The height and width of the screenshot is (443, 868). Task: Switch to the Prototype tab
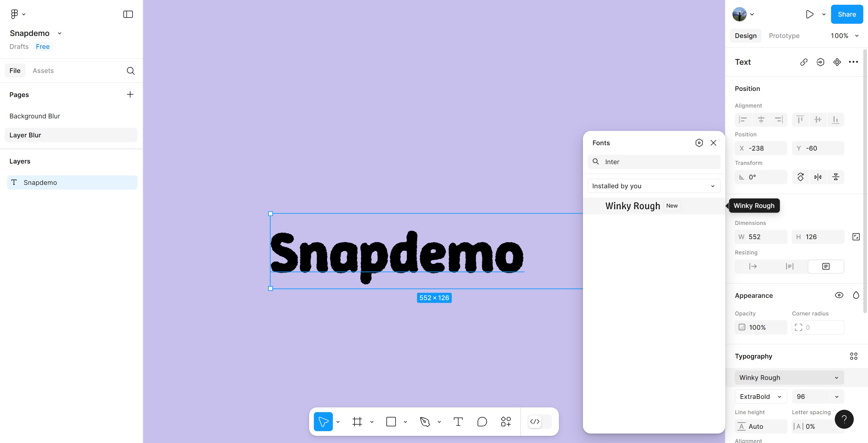tap(784, 36)
